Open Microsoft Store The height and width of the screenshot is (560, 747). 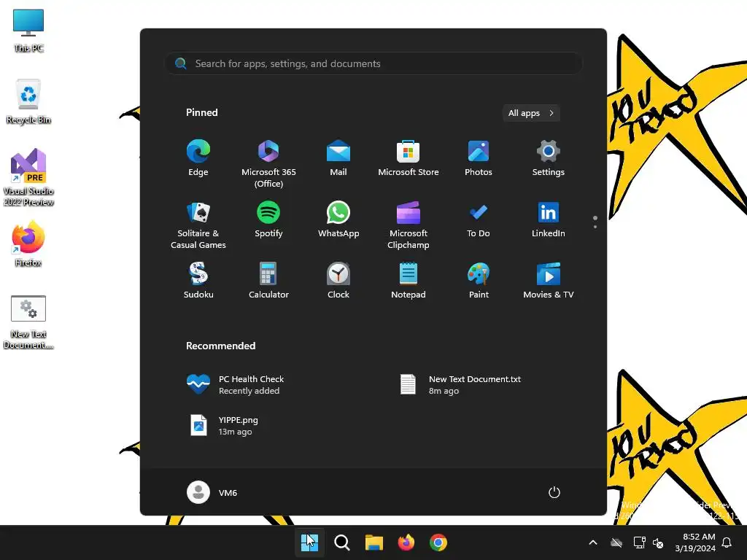[409, 158]
